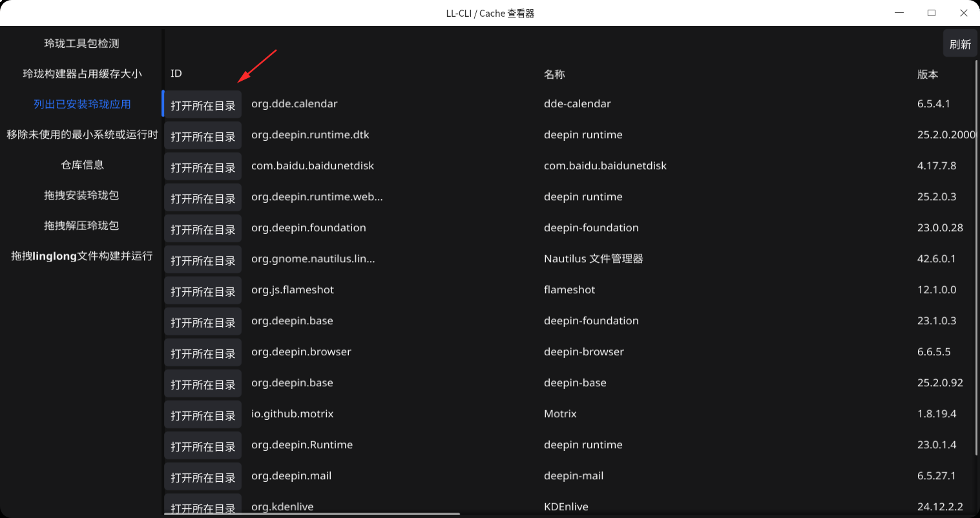980x518 pixels.
Task: Open directory for org.deepin.base version 25.2.0.92
Action: click(203, 384)
